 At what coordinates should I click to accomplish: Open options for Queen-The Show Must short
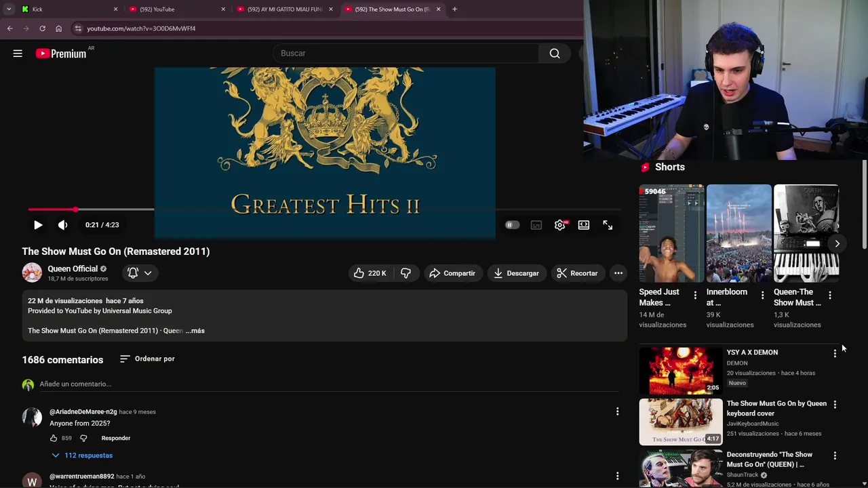[x=830, y=296]
